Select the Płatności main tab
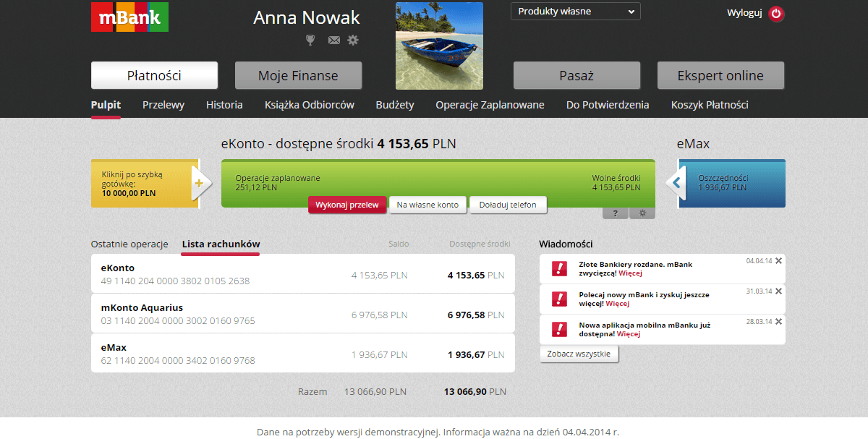 [154, 75]
